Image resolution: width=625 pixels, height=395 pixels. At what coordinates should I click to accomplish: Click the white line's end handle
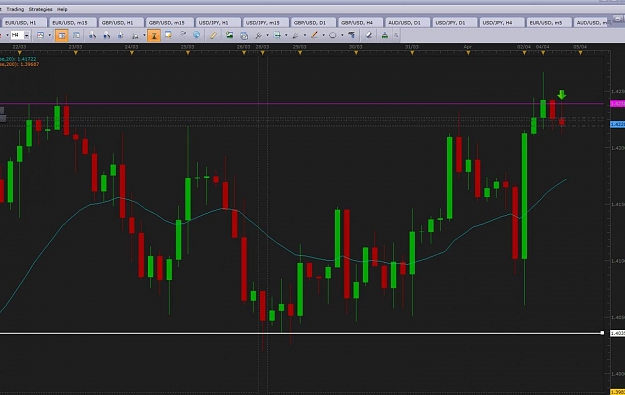(602, 333)
